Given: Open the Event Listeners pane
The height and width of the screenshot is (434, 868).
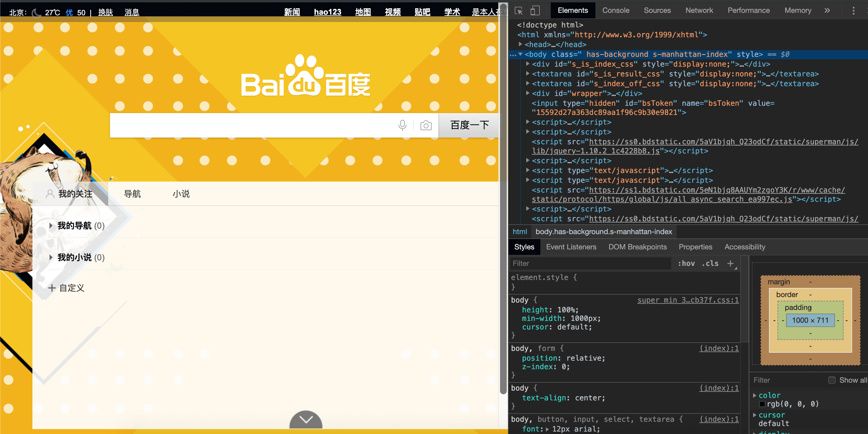Looking at the screenshot, I should point(571,247).
